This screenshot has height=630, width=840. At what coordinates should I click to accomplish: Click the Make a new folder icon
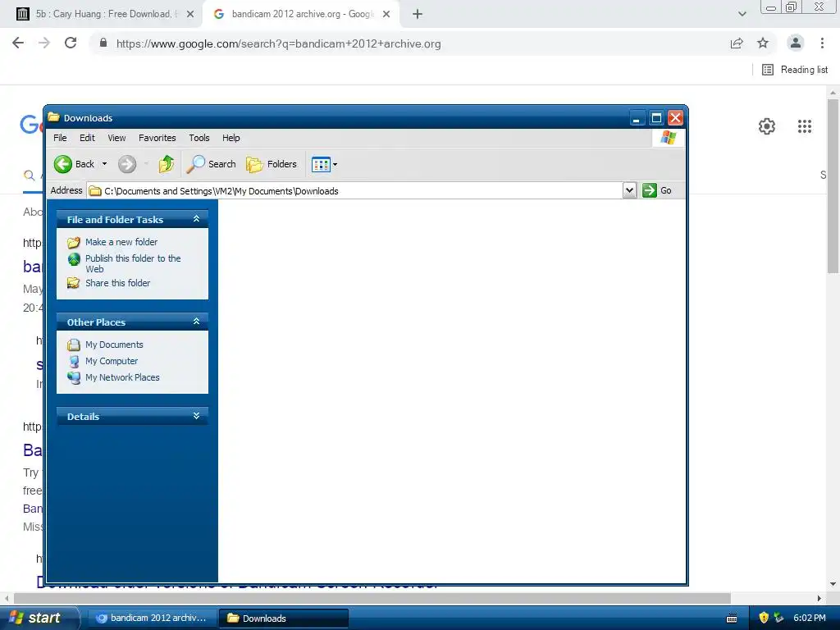point(73,243)
